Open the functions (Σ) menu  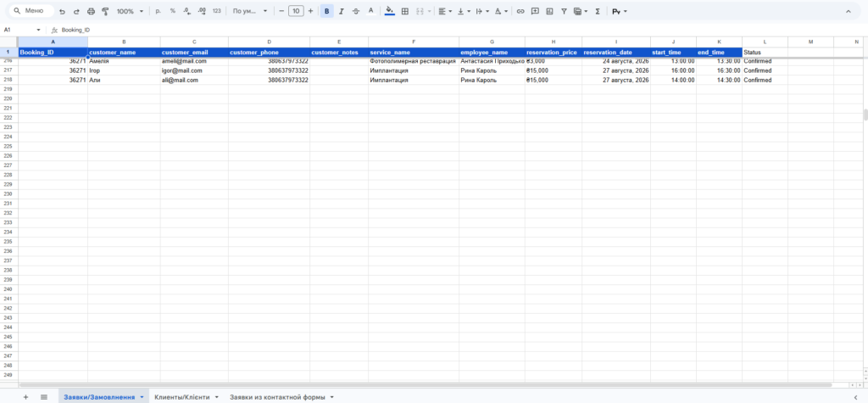(598, 11)
